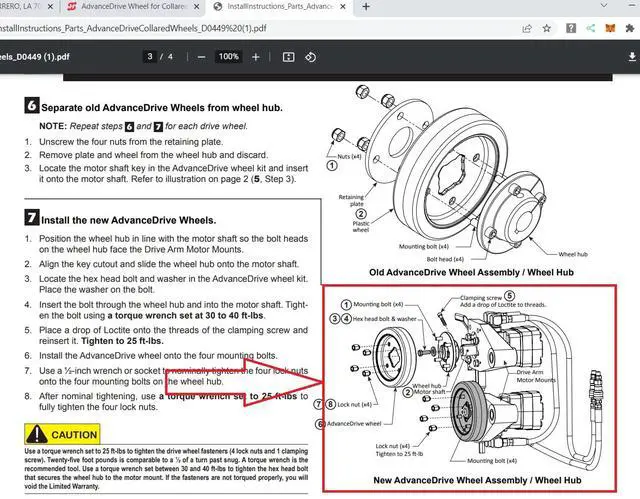Close the RERO, LA browser tab
The height and width of the screenshot is (499, 640).
pos(50,7)
